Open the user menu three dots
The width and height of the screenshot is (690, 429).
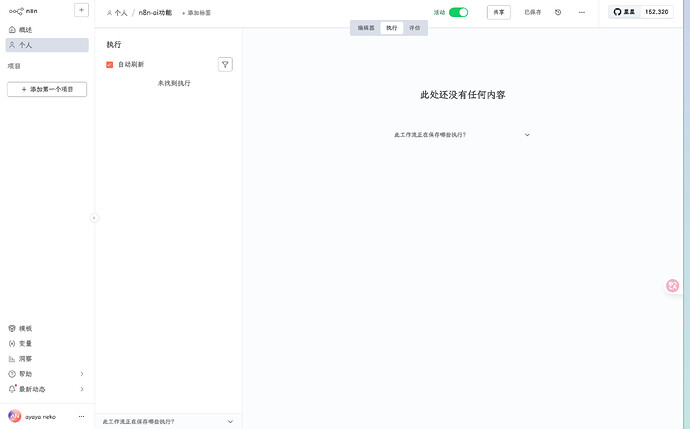coord(81,416)
